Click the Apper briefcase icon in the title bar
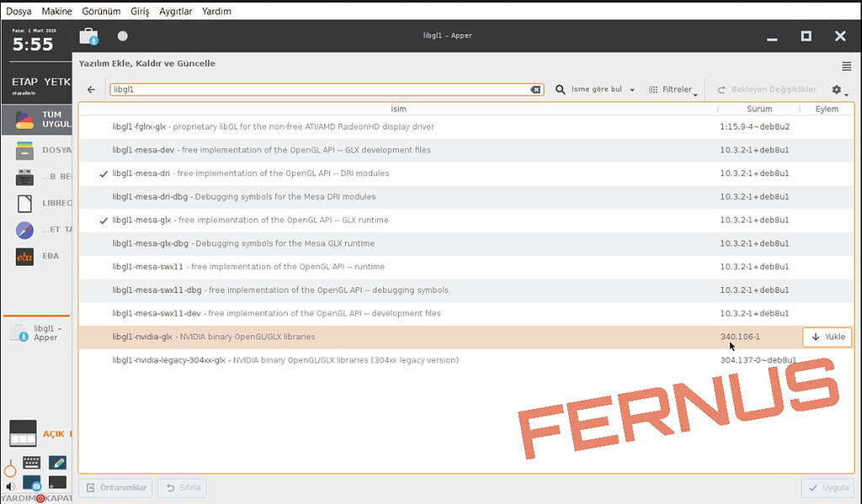This screenshot has width=862, height=504. [88, 36]
